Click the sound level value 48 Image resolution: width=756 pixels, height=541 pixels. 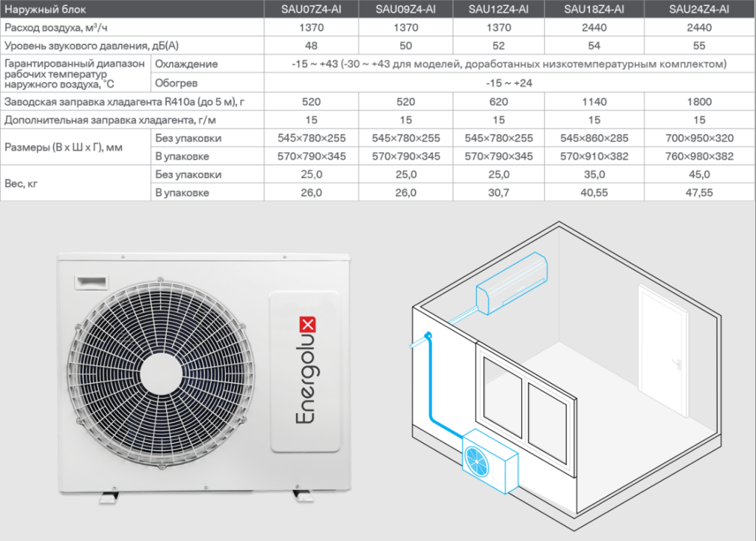pos(312,46)
